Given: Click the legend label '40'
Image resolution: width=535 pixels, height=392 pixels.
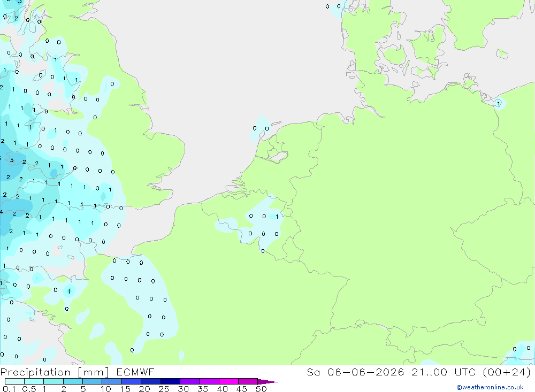Looking at the screenshot, I should click(222, 389).
